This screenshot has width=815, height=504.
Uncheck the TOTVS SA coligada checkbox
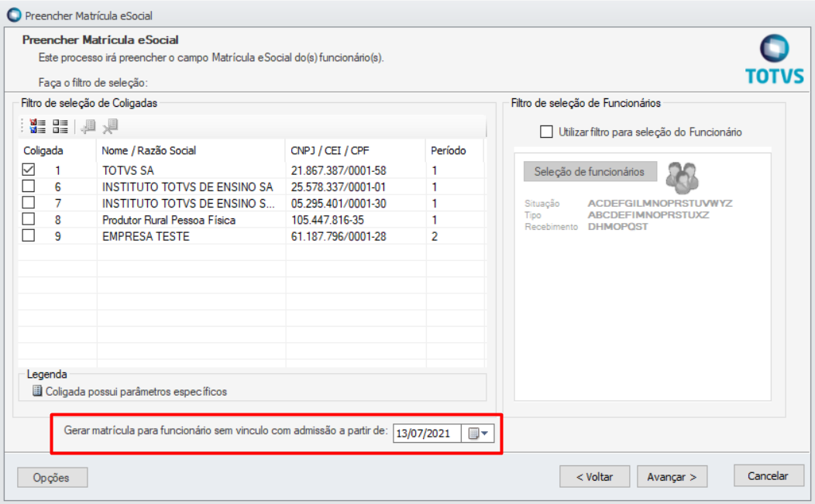29,170
